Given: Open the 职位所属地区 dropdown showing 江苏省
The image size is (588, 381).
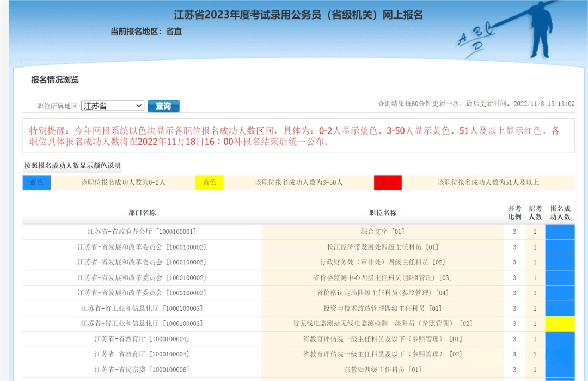Looking at the screenshot, I should 113,106.
